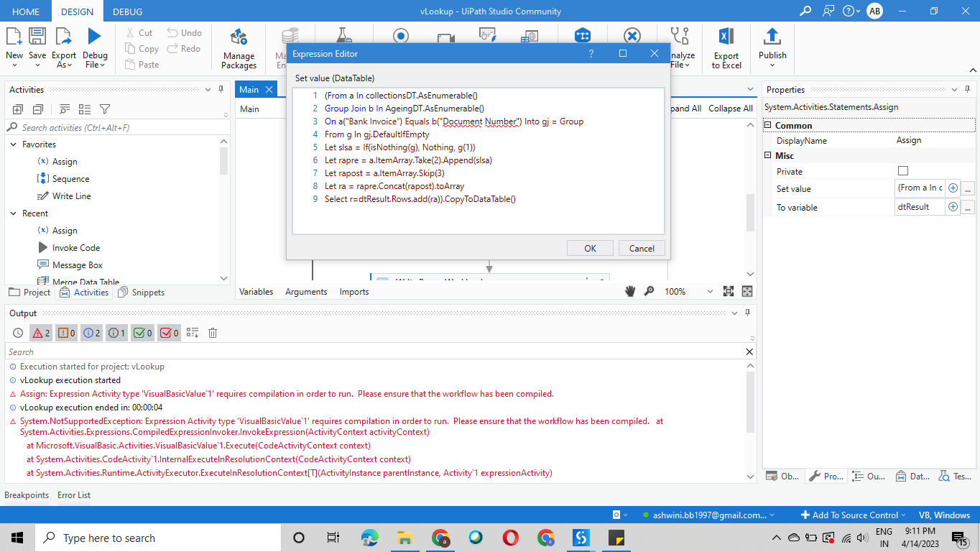
Task: Open the Error List tab
Action: click(x=74, y=495)
